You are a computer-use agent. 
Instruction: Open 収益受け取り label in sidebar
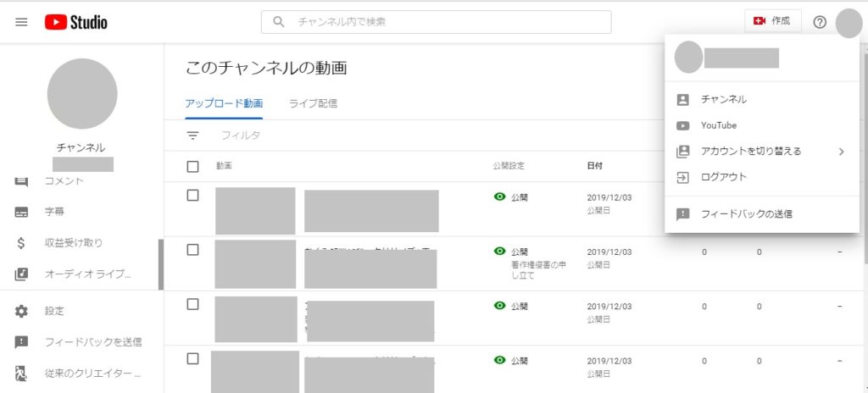pos(74,242)
